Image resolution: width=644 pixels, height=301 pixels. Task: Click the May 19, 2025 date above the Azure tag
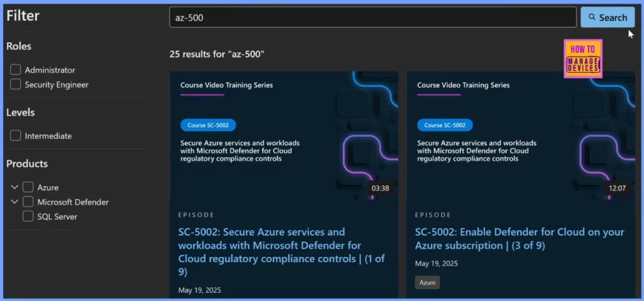pyautogui.click(x=436, y=263)
